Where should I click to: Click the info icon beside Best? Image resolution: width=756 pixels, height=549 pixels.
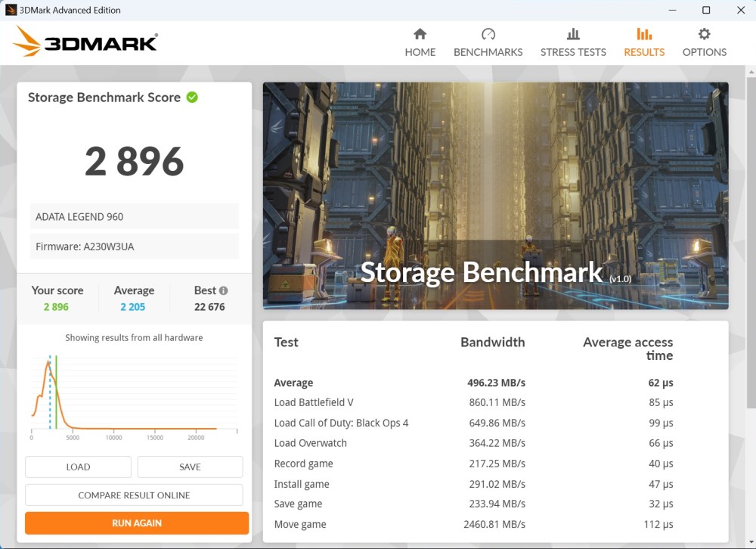[x=223, y=290]
